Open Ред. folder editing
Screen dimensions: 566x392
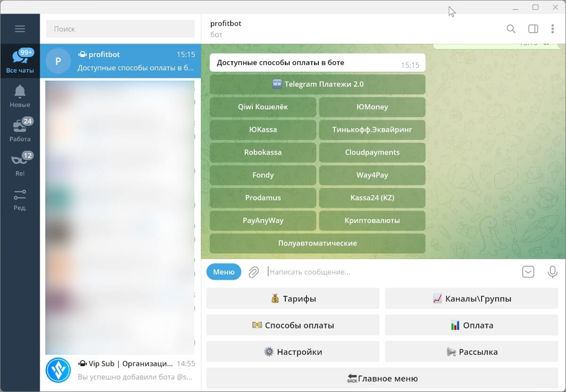(20, 199)
